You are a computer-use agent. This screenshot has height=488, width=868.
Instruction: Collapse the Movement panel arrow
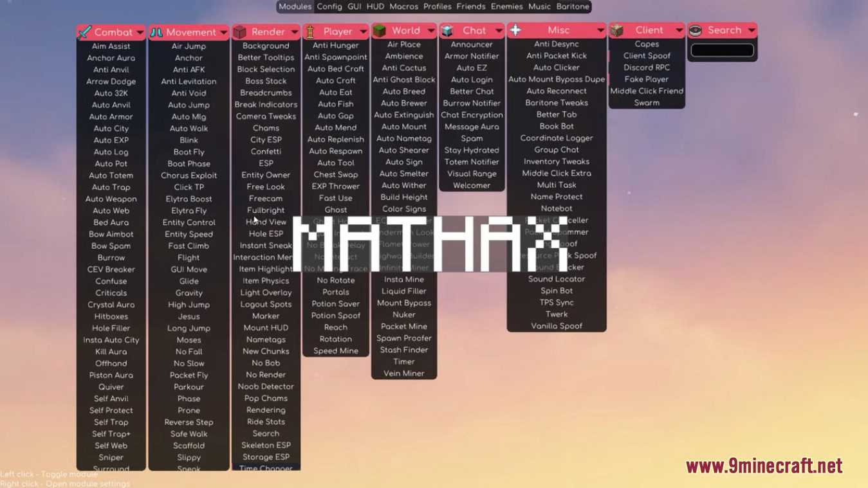[223, 32]
